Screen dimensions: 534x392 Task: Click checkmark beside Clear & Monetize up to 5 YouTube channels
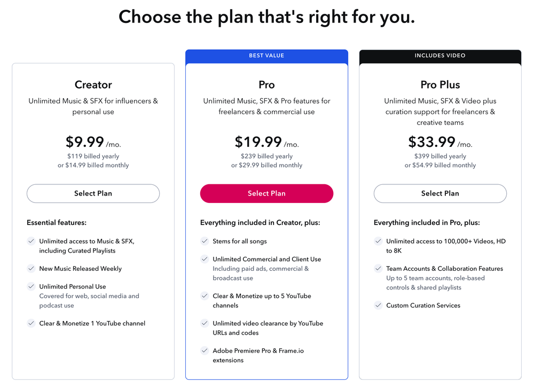(205, 296)
